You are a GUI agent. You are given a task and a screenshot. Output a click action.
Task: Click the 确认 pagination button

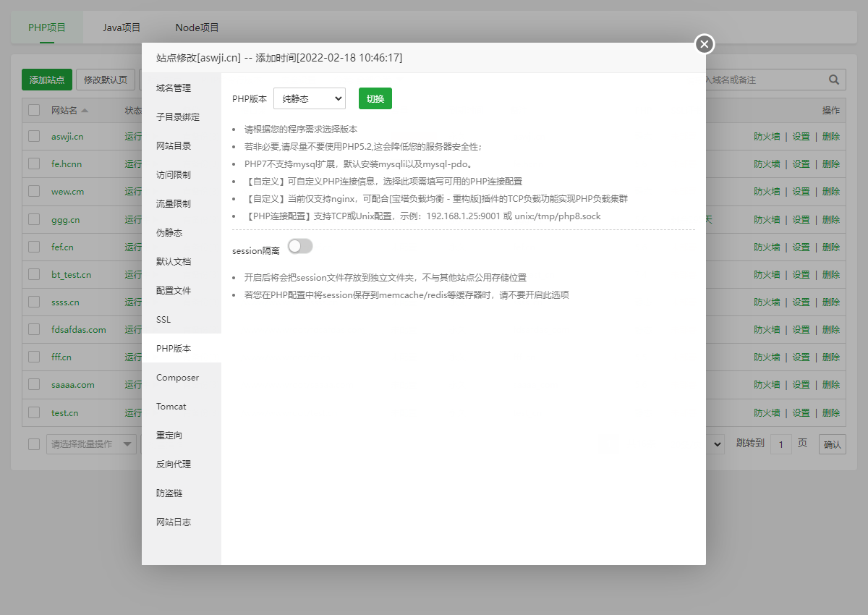pyautogui.click(x=832, y=444)
